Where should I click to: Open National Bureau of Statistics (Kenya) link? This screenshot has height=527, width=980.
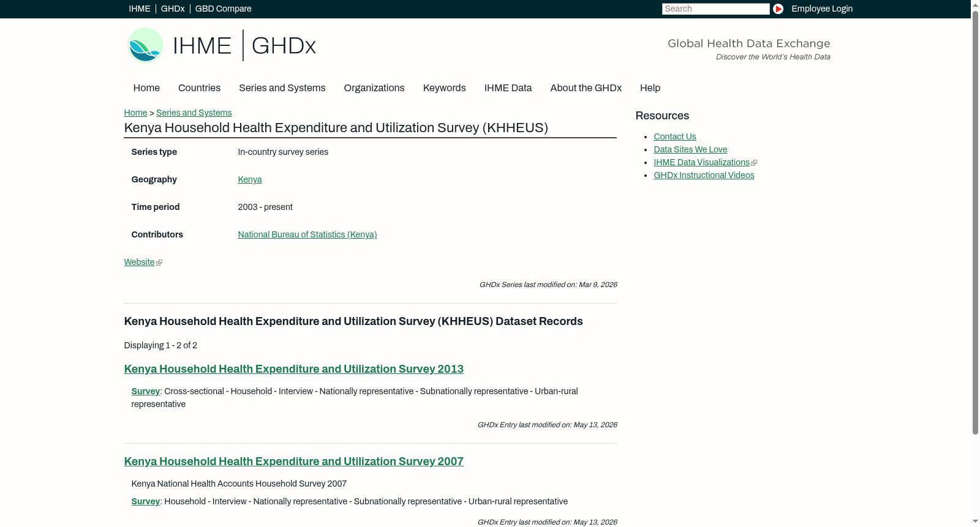click(x=307, y=234)
